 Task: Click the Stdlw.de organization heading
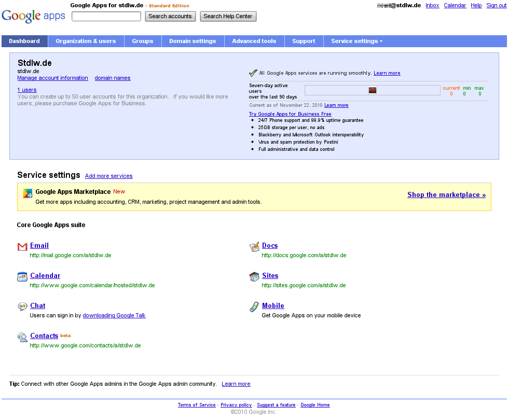[34, 63]
